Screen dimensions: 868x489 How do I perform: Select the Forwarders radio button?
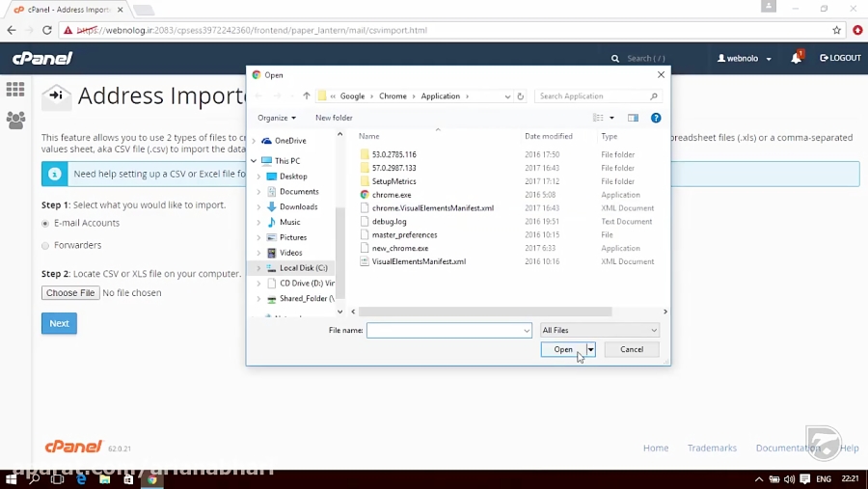pyautogui.click(x=45, y=245)
